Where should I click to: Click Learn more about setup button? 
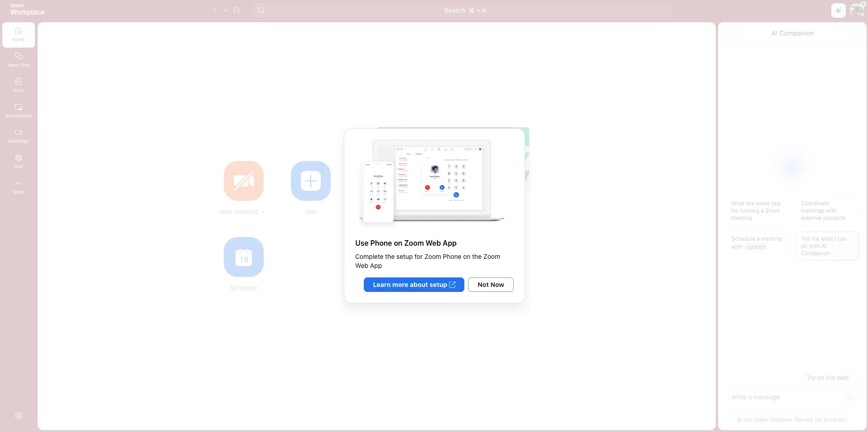(x=414, y=285)
